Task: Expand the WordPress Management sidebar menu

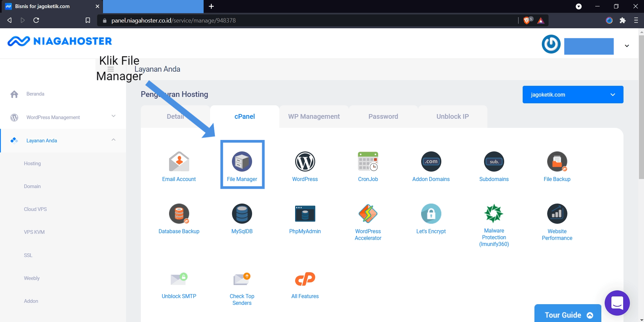Action: pyautogui.click(x=113, y=116)
